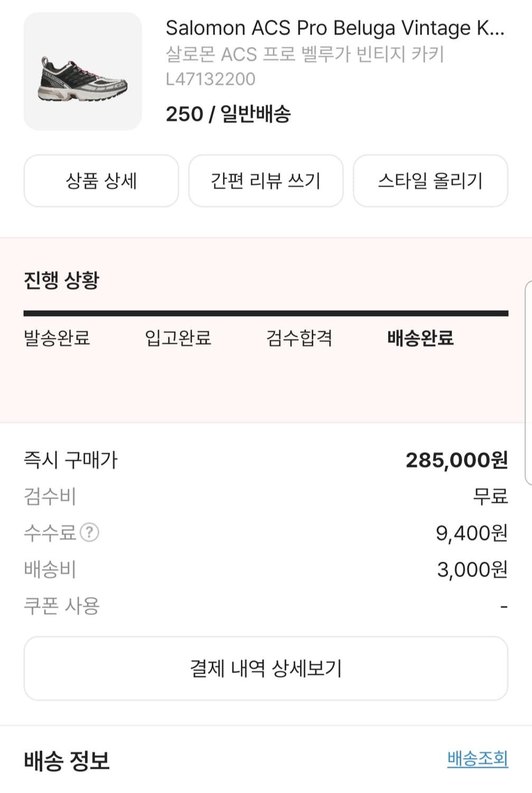The width and height of the screenshot is (532, 793).
Task: Tap the 배송 정보 section heading
Action: [x=67, y=761]
